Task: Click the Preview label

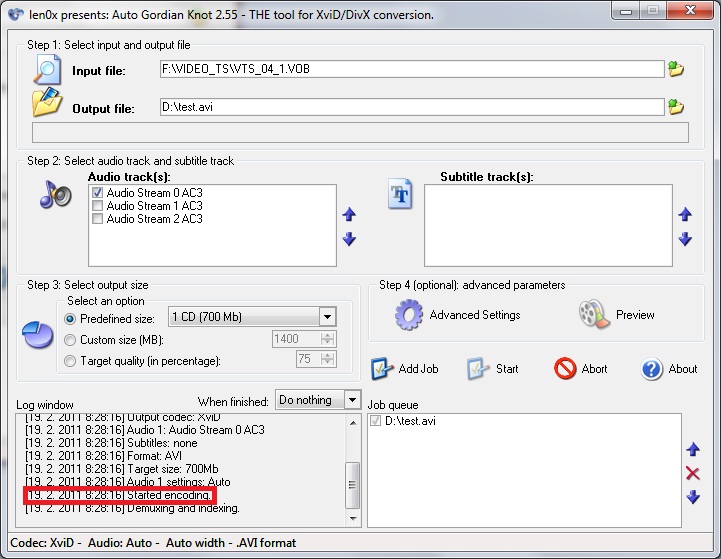Action: click(x=635, y=315)
